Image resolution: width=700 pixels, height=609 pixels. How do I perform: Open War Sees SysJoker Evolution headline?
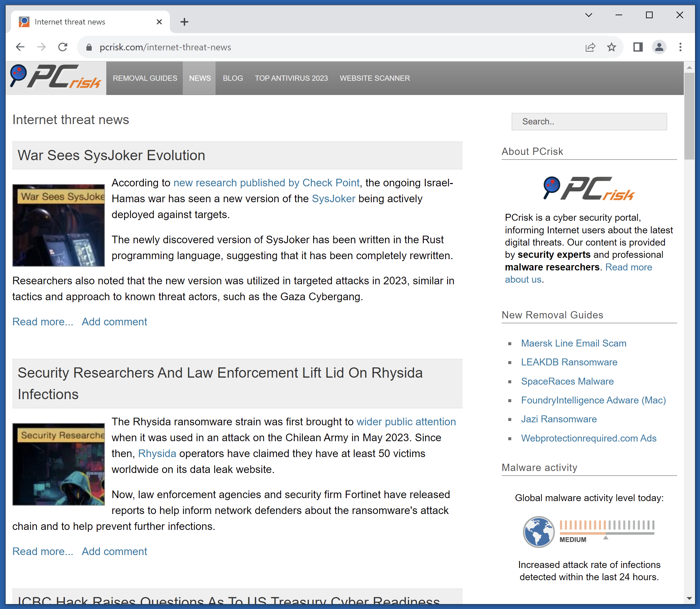click(112, 155)
